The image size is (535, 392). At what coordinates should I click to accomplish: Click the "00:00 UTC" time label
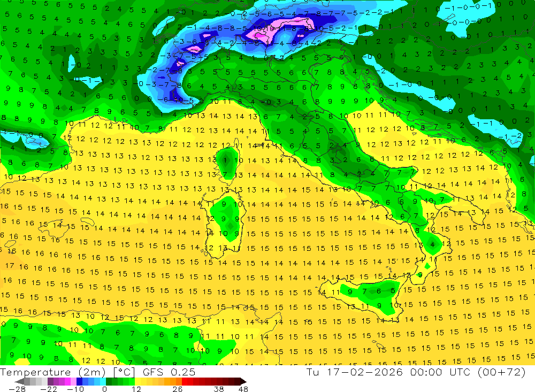440,372
